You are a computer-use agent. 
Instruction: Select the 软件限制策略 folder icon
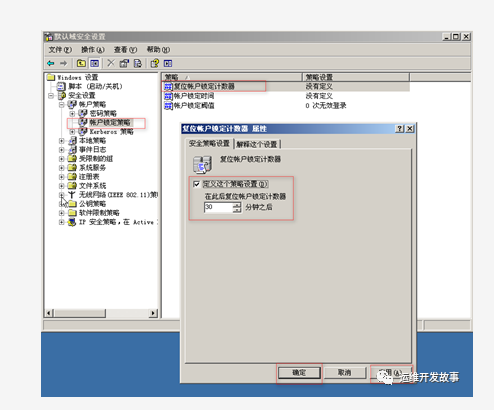pos(72,213)
